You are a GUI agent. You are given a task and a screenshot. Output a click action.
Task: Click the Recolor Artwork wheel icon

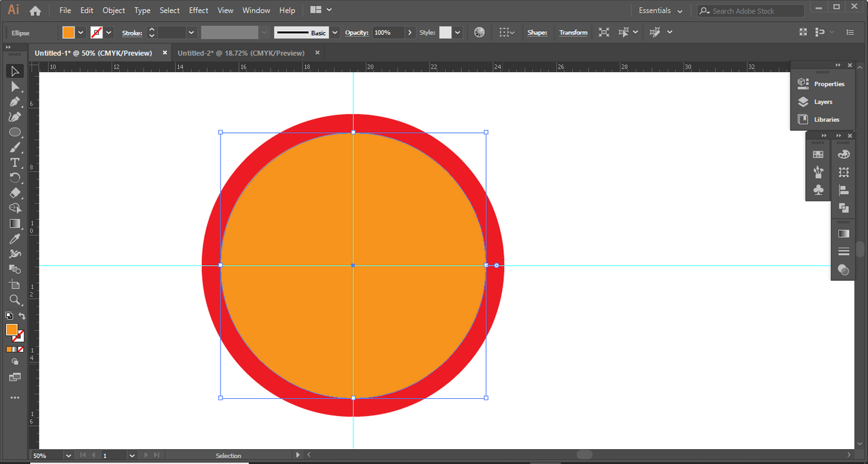[479, 33]
